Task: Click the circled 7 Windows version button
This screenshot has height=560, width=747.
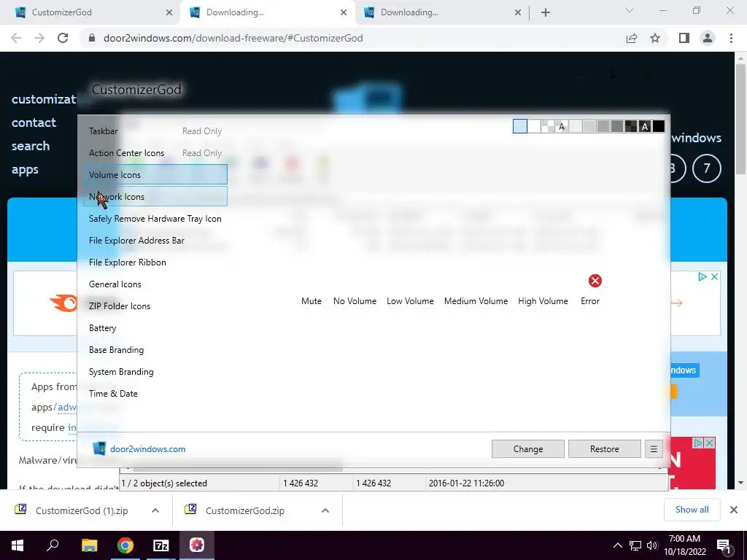Action: click(x=706, y=168)
